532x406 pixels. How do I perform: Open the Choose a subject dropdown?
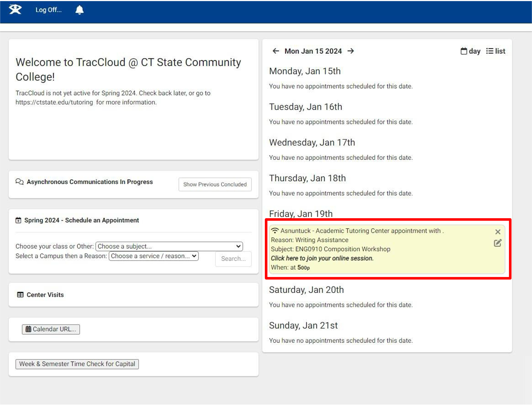(x=169, y=246)
